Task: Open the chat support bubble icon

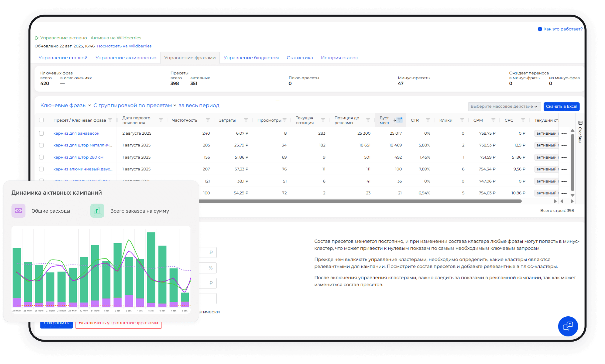Action: [x=568, y=326]
